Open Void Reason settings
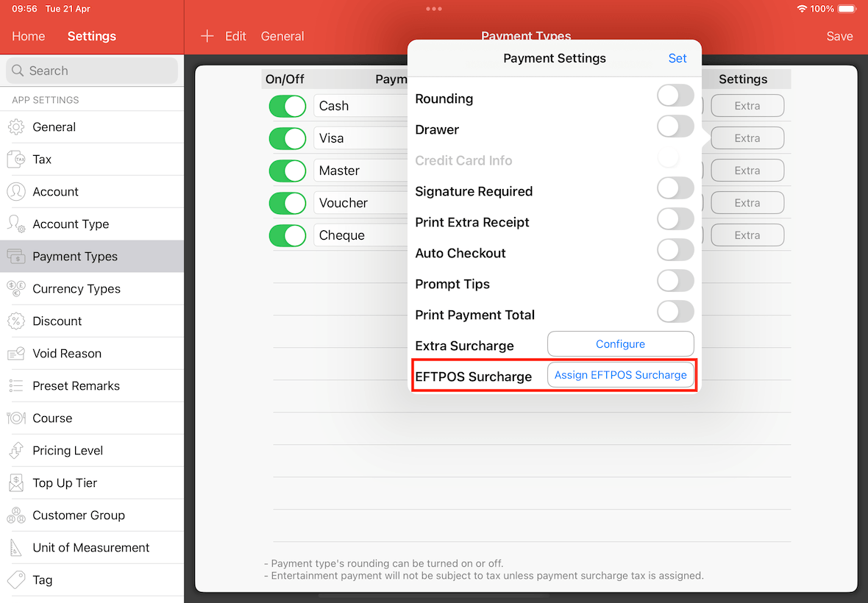Image resolution: width=868 pixels, height=603 pixels. click(x=92, y=354)
